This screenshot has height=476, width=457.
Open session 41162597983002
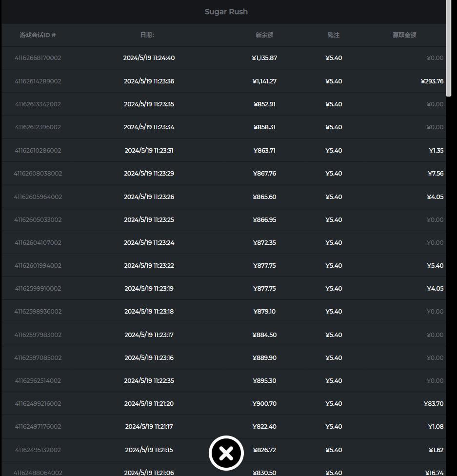click(38, 335)
